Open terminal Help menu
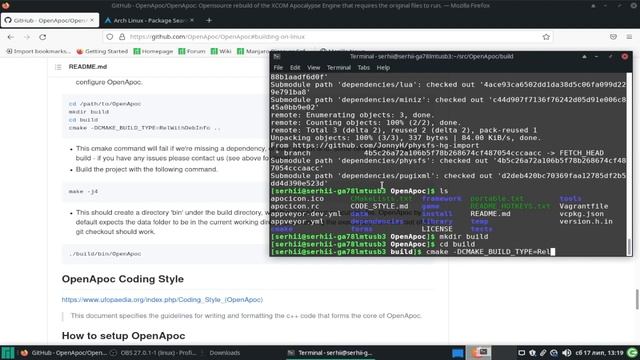The height and width of the screenshot is (360, 640). (x=383, y=68)
